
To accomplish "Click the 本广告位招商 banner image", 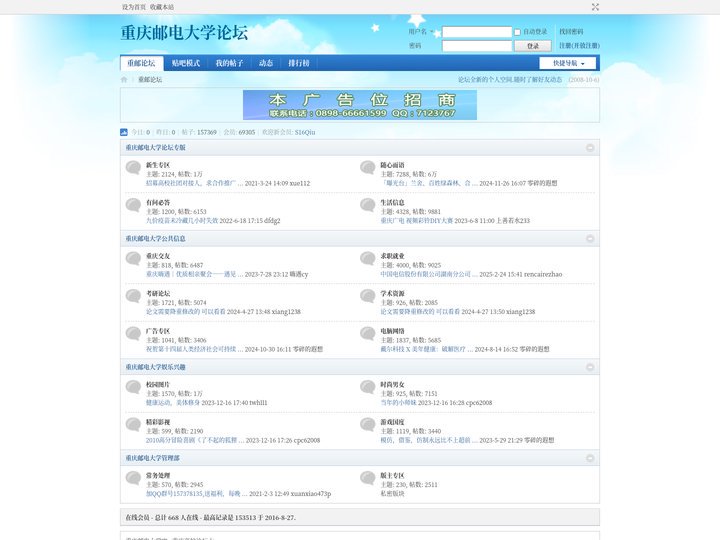I will tap(360, 105).
